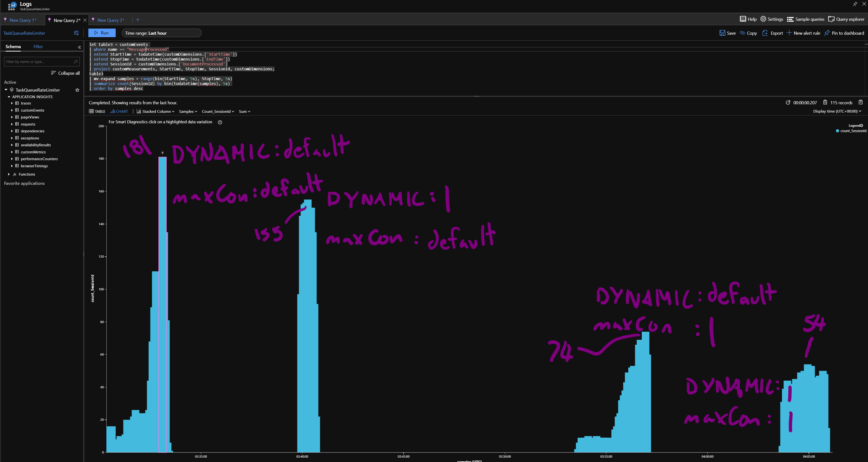
Task: Click the Export icon
Action: [x=765, y=33]
